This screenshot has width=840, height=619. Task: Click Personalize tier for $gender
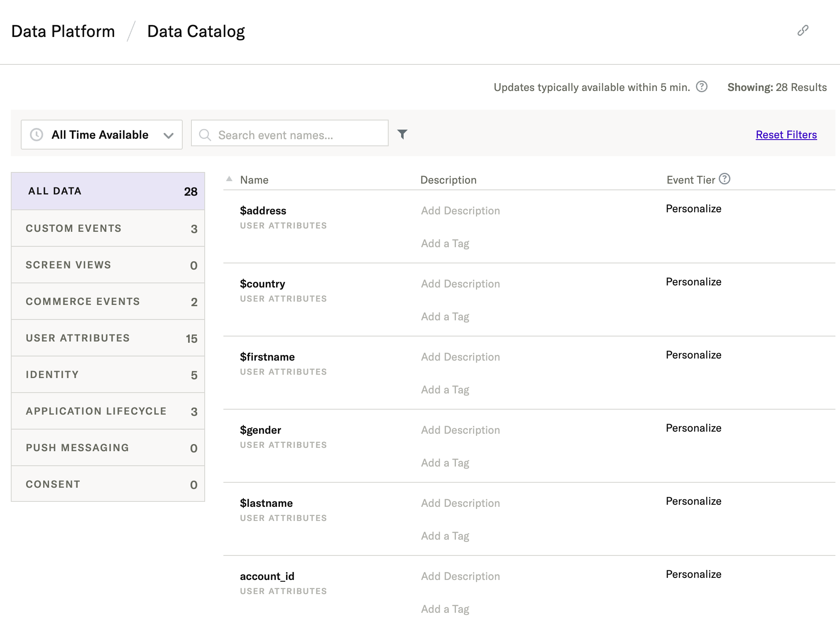(x=693, y=428)
